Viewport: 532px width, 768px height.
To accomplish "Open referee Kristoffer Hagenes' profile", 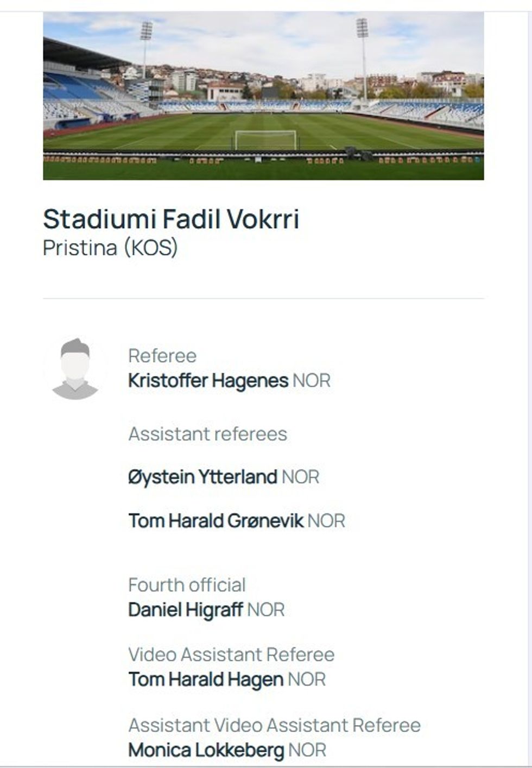I will [208, 381].
